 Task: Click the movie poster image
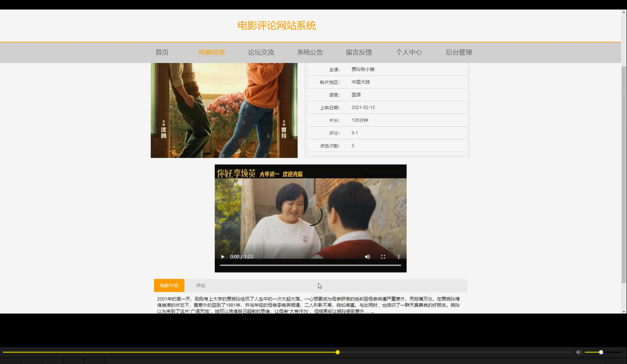(224, 110)
